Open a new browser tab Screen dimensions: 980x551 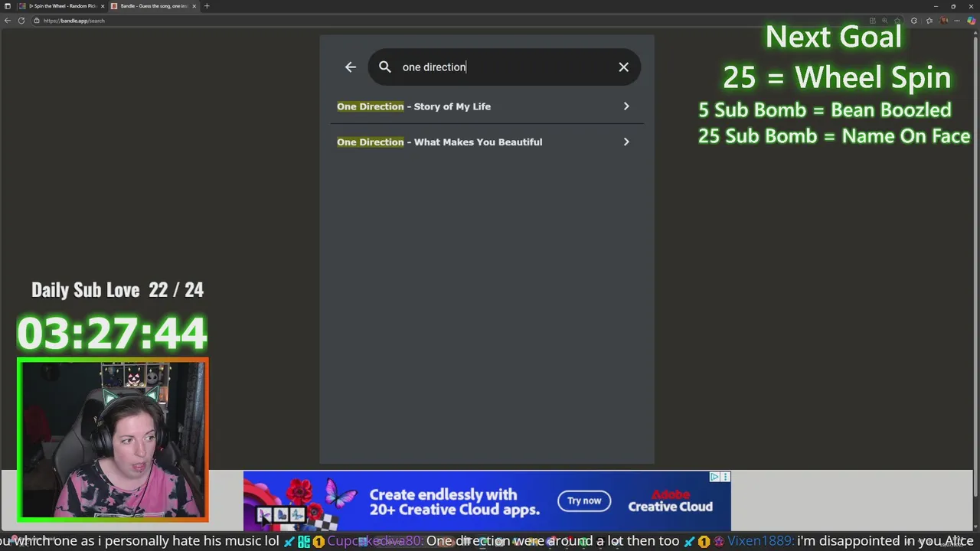(x=207, y=6)
